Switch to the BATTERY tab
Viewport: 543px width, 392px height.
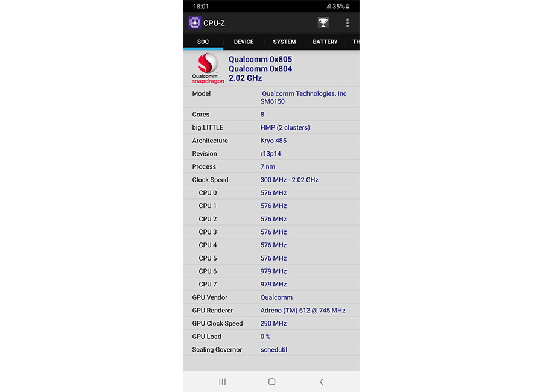pos(325,42)
